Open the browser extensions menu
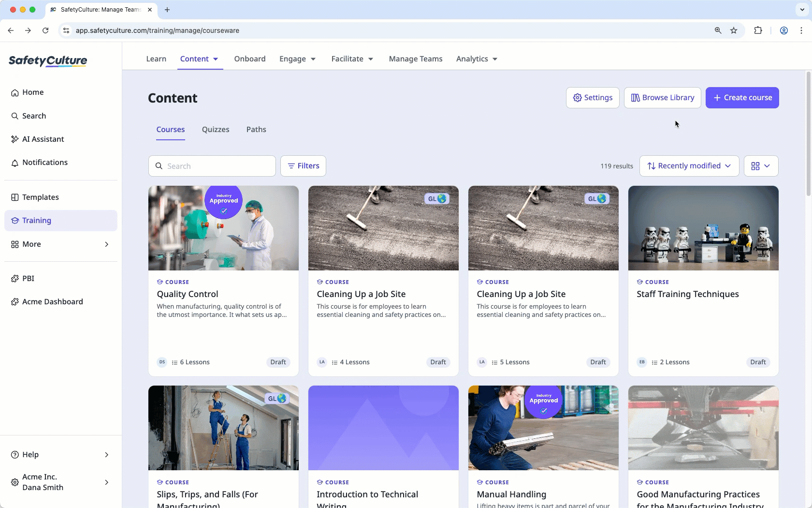812x508 pixels. click(x=758, y=30)
